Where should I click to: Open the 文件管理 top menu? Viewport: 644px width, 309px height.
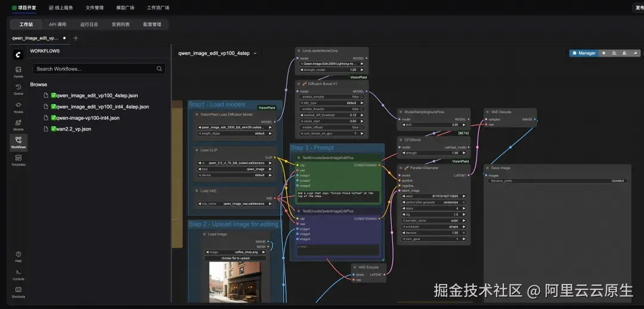click(94, 8)
